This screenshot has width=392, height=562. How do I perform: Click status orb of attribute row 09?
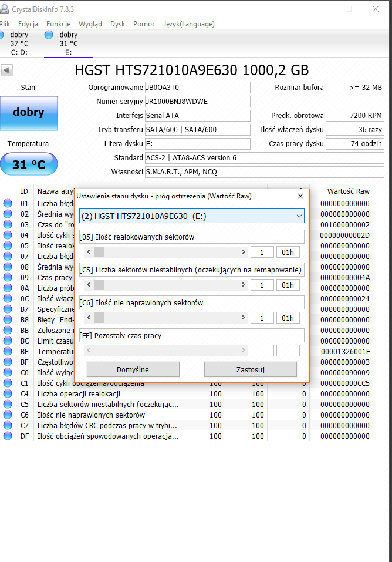pyautogui.click(x=8, y=277)
